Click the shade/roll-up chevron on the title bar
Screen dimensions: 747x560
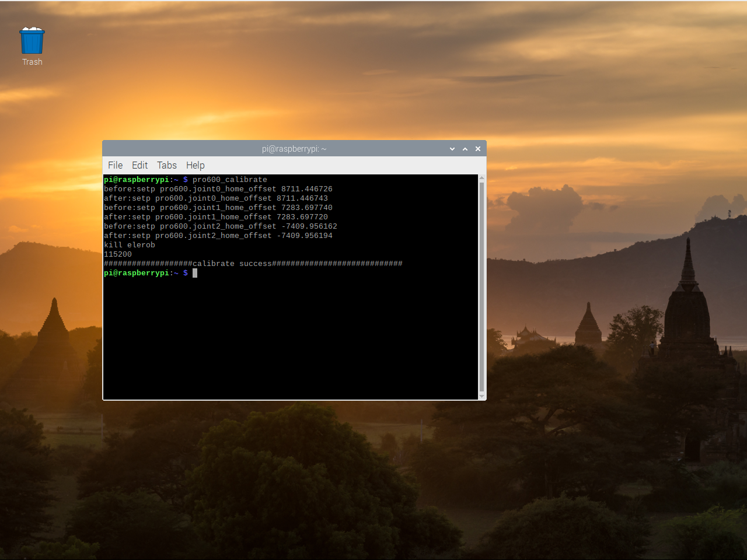pyautogui.click(x=452, y=149)
